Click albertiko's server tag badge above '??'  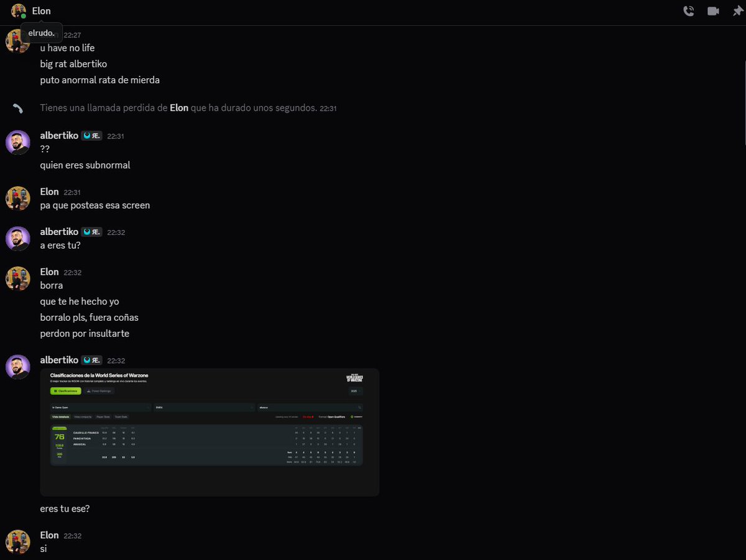[91, 135]
